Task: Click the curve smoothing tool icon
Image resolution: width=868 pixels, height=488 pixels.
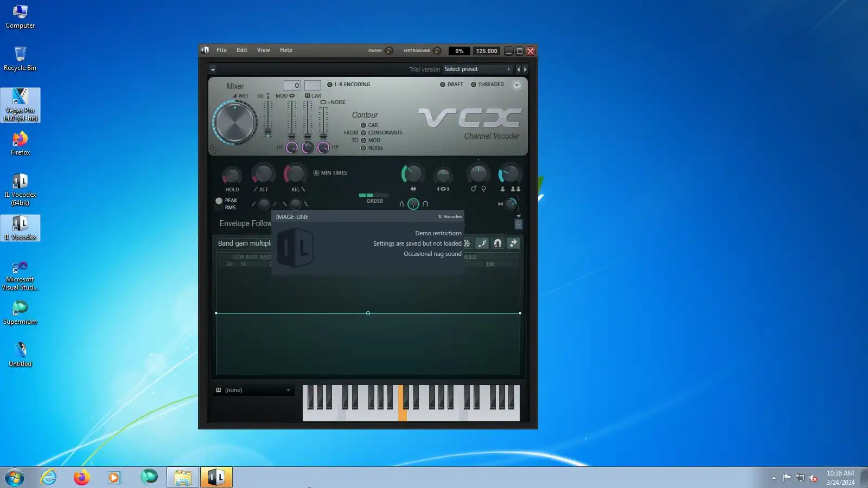Action: tap(482, 243)
